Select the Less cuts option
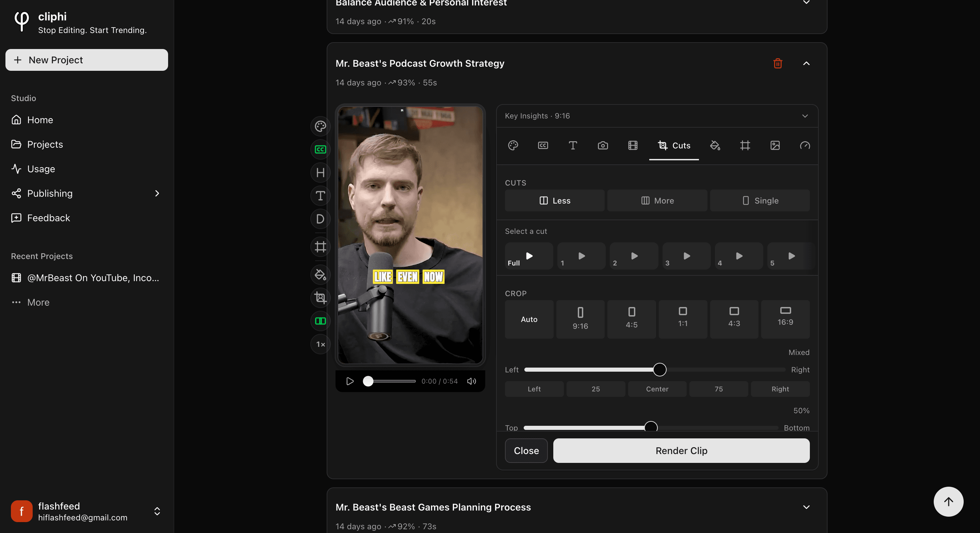Screen dimensions: 980x533 click(x=554, y=200)
